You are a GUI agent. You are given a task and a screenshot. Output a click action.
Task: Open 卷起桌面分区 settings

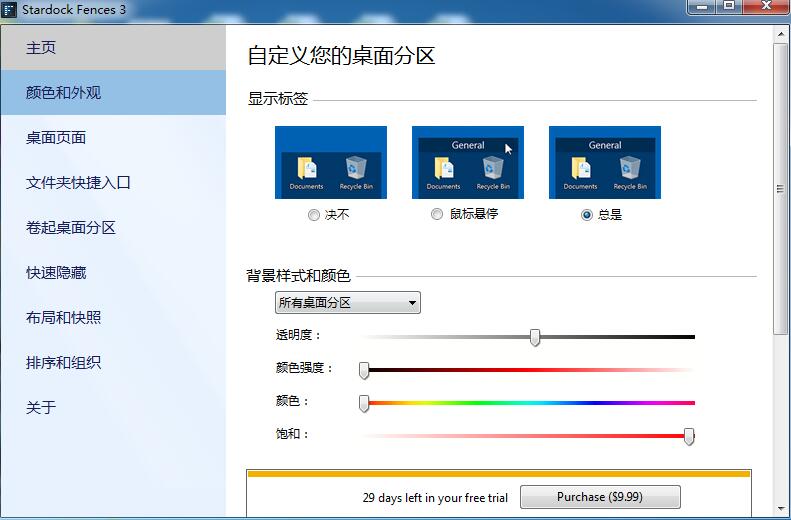(x=113, y=227)
